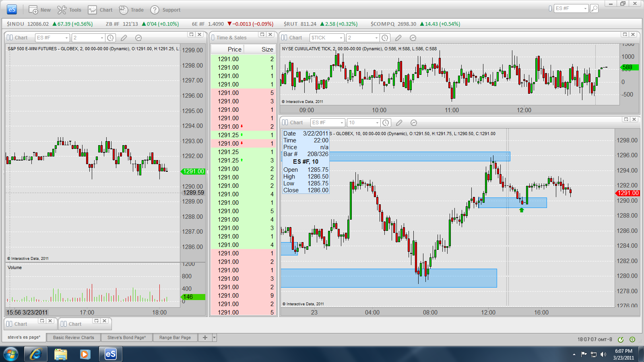Click time template clock icon in $TICK chart
Screen dimensions: 644x362
click(x=385, y=38)
